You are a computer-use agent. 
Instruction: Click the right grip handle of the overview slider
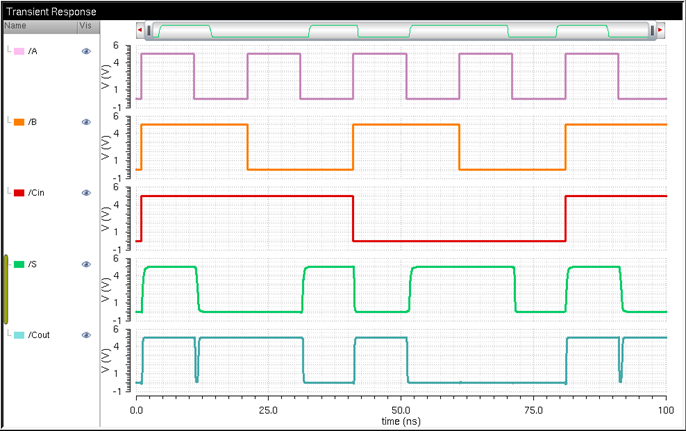652,31
